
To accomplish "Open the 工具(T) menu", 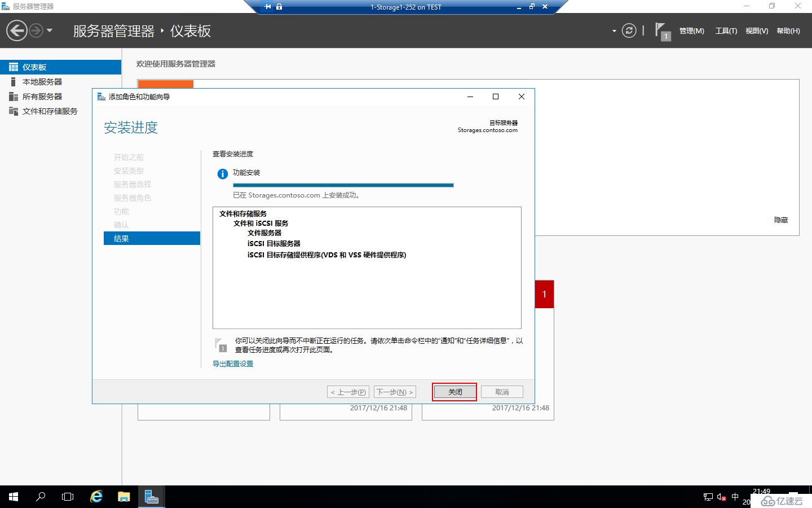I will pyautogui.click(x=726, y=31).
